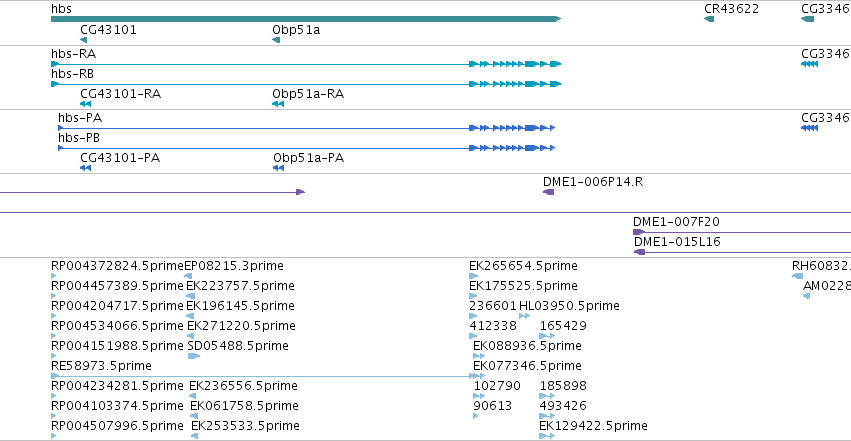Select the hbs-RB transcript label
Screen dimensions: 851x441
[72, 74]
